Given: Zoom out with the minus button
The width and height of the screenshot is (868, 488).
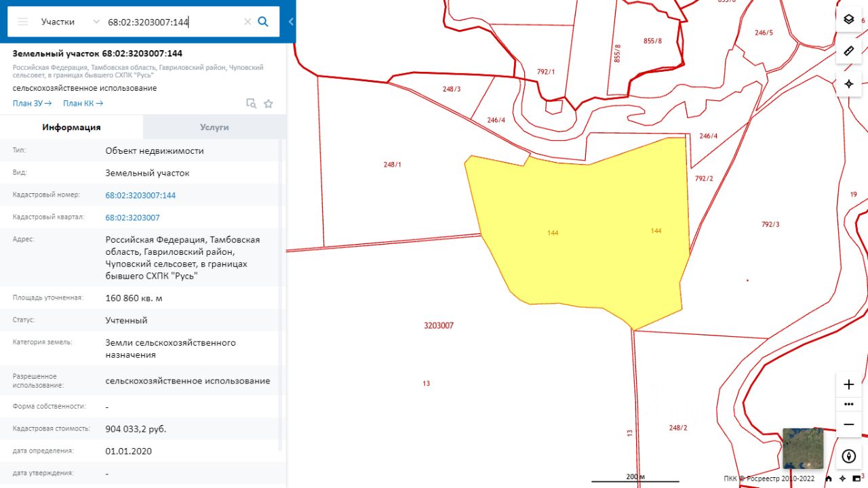Looking at the screenshot, I should tap(848, 424).
